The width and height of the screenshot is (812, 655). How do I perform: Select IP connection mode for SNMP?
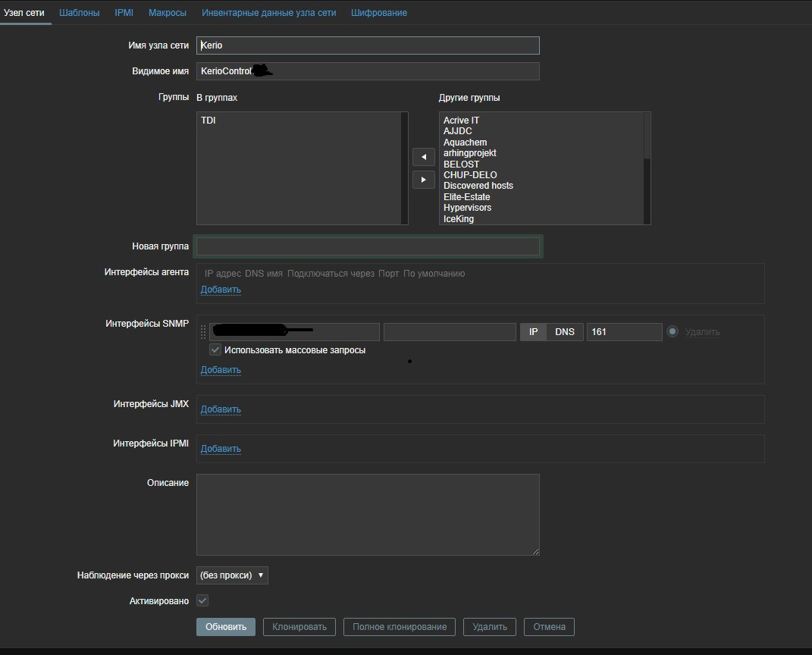534,332
